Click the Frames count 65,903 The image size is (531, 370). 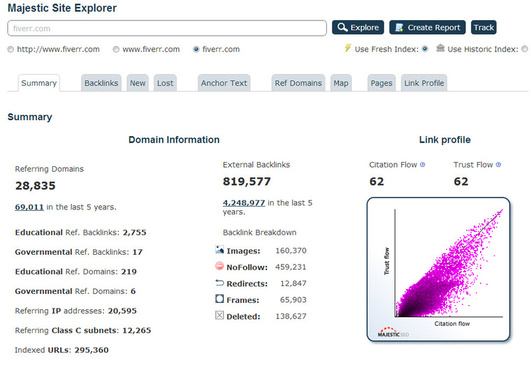[x=293, y=300]
